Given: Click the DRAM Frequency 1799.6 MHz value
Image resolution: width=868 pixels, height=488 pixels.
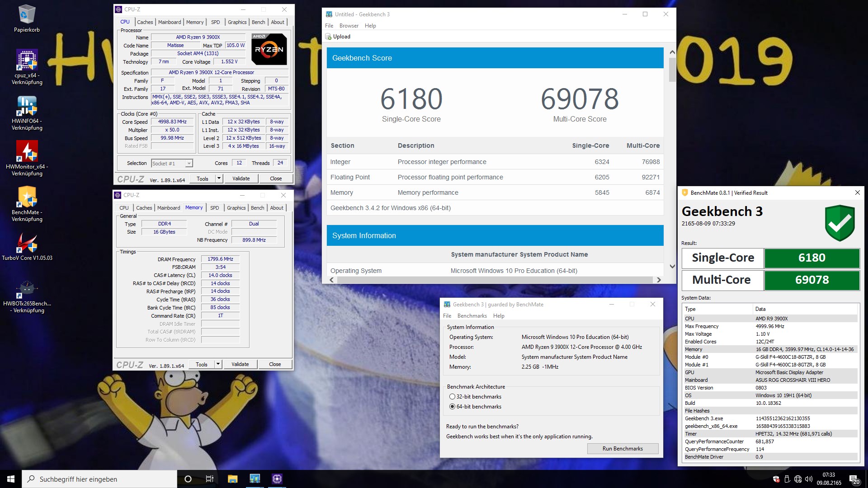Looking at the screenshot, I should 220,259.
